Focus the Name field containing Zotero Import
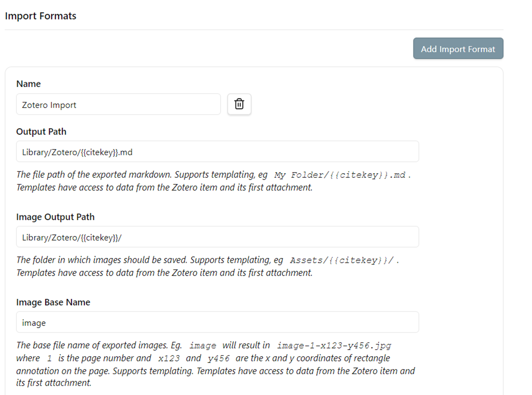The width and height of the screenshot is (532, 395). point(118,104)
